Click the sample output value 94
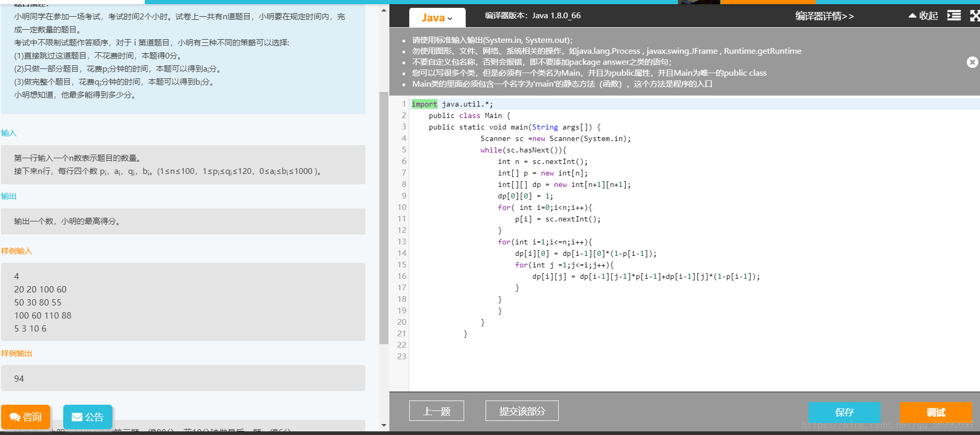The image size is (980, 435). point(19,379)
